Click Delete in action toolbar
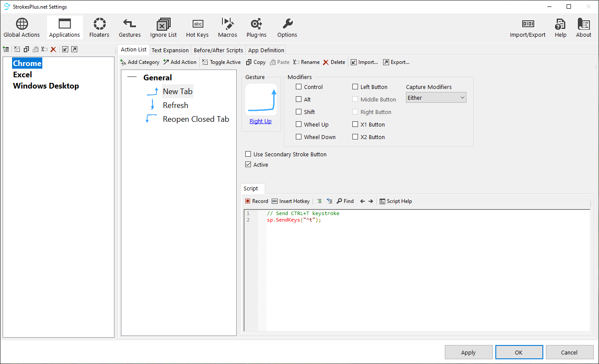This screenshot has height=364, width=599. click(x=334, y=62)
